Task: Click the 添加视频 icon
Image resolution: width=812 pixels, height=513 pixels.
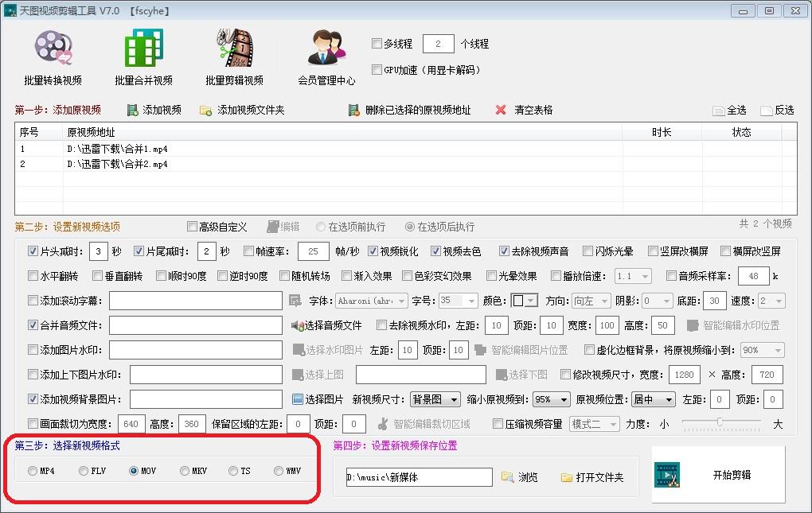Action: coord(133,110)
